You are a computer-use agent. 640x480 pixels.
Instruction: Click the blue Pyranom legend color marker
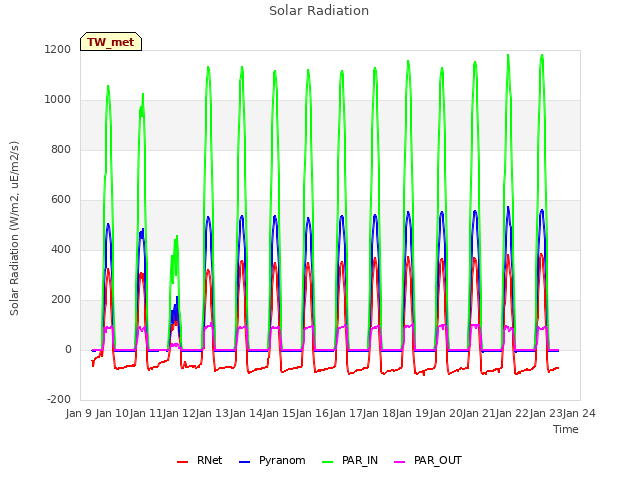(244, 462)
